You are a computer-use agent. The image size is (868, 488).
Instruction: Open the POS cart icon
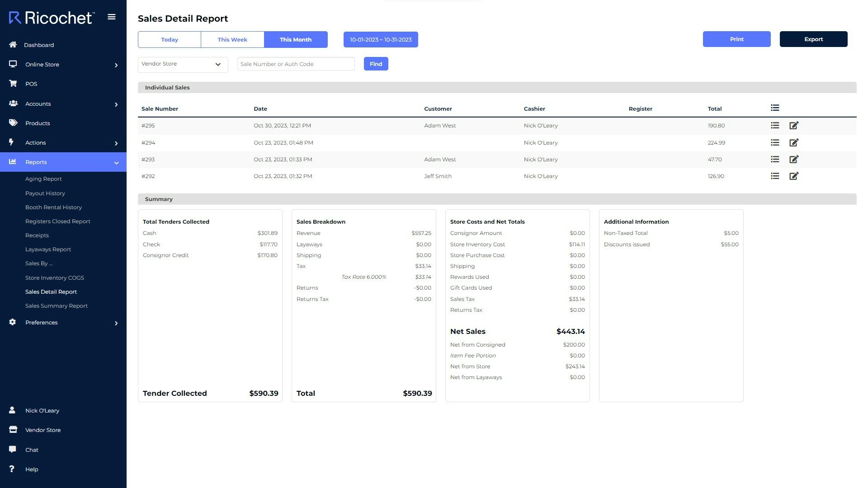point(13,84)
